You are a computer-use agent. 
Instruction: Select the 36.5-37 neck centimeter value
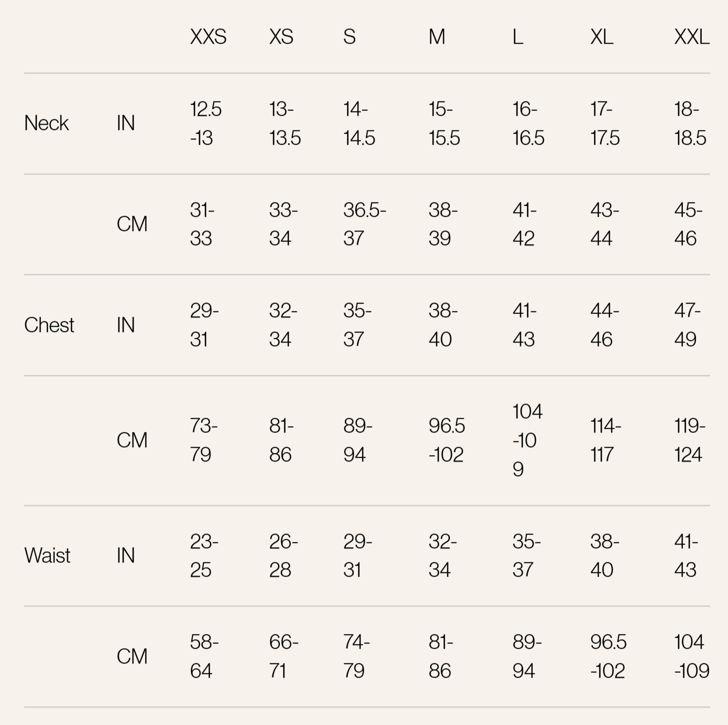click(x=364, y=224)
